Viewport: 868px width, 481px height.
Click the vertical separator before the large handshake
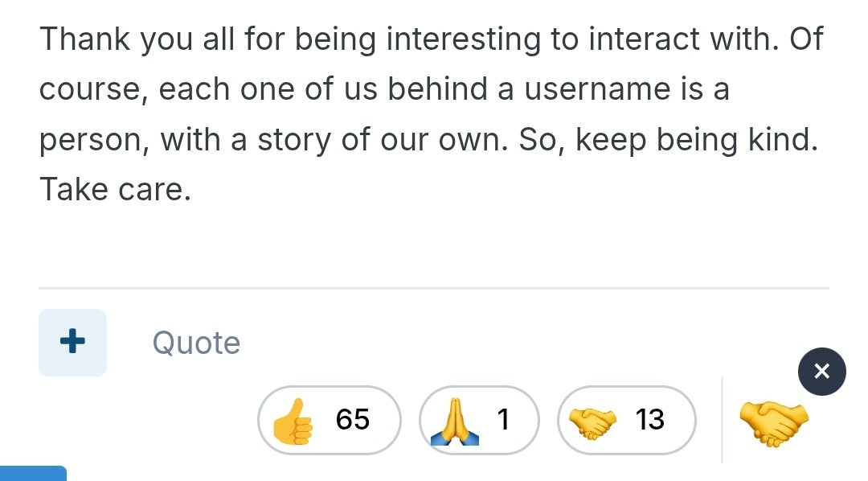tap(722, 420)
